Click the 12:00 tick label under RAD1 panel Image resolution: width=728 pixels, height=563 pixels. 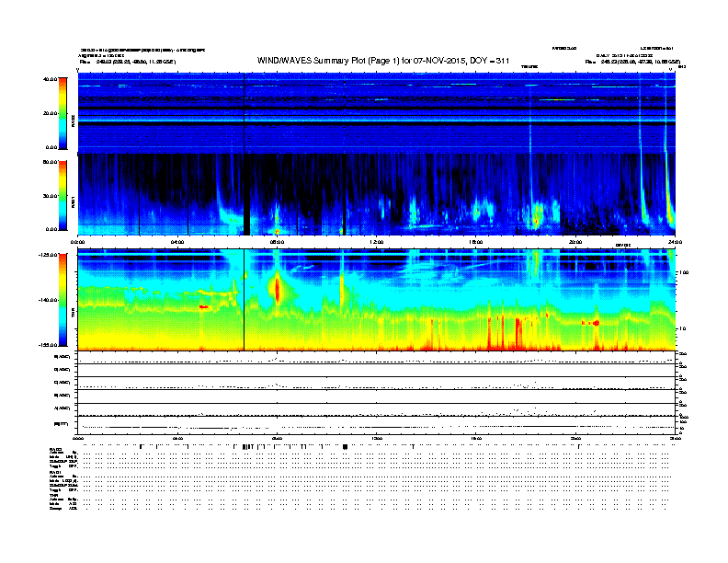(377, 242)
